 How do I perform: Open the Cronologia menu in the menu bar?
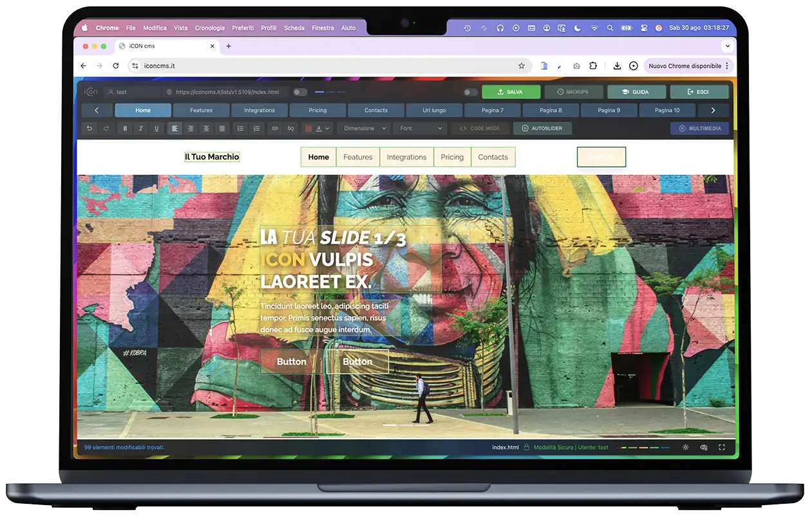coord(210,28)
